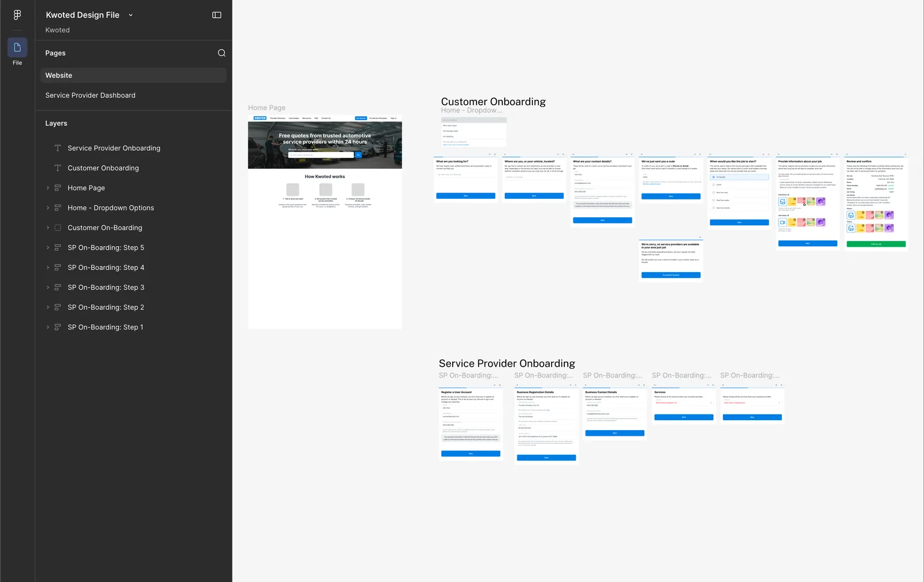
Task: Click text type icon of Service Provider Onboarding layer
Action: coord(58,148)
